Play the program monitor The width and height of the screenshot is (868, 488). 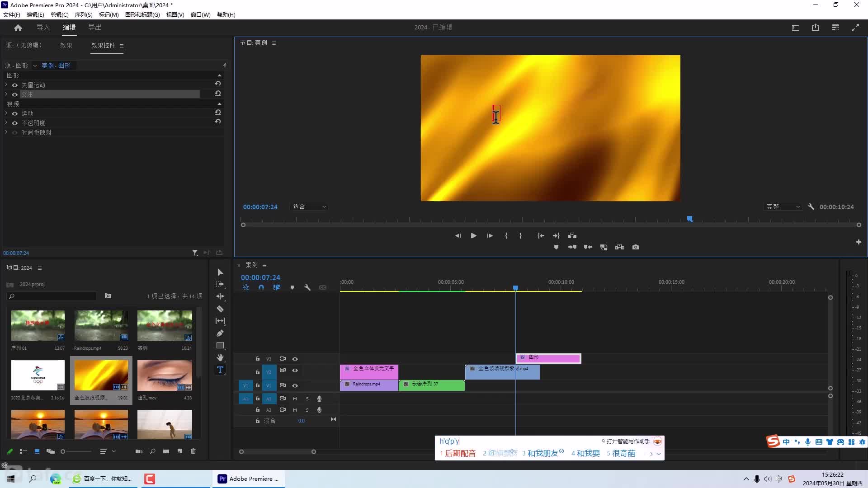(473, 235)
